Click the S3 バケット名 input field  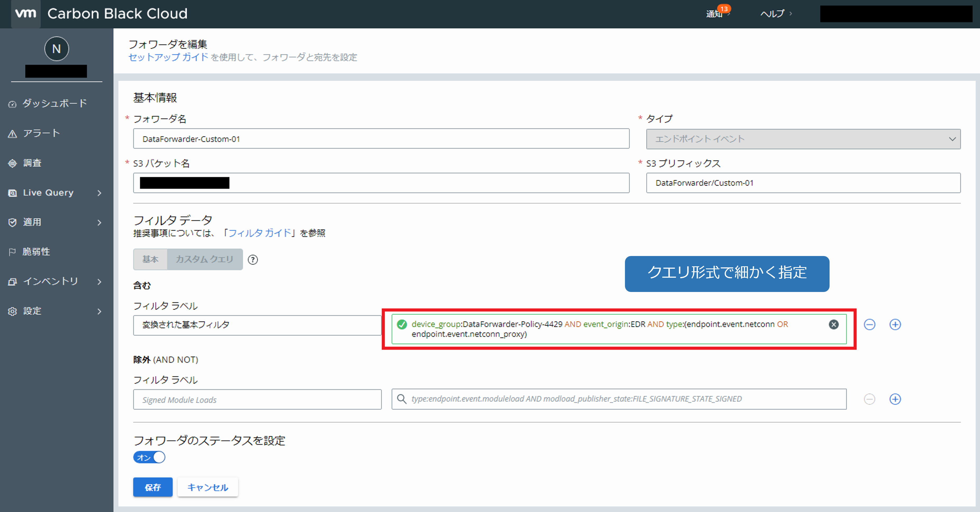tap(381, 183)
